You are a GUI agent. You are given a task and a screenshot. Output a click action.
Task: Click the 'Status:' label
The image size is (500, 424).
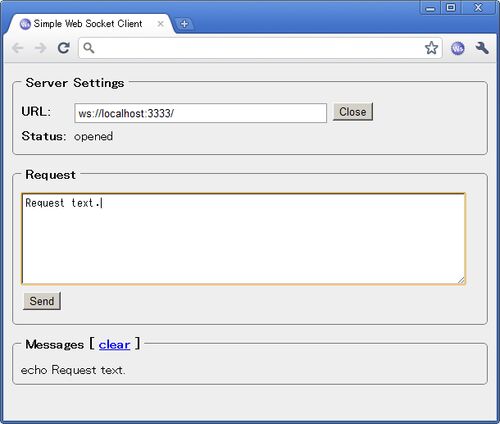[44, 136]
